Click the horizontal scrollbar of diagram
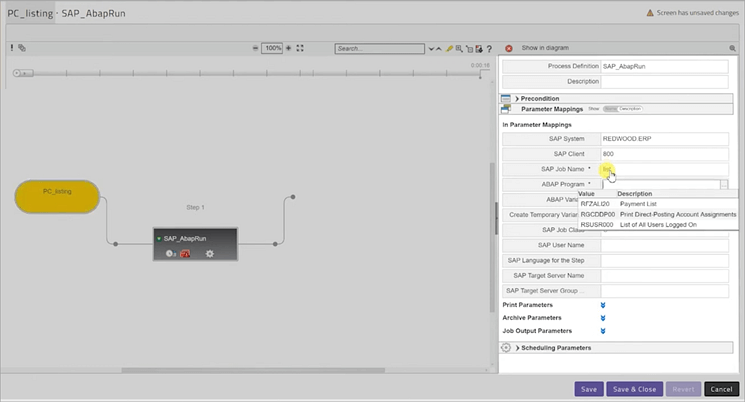 pyautogui.click(x=253, y=370)
